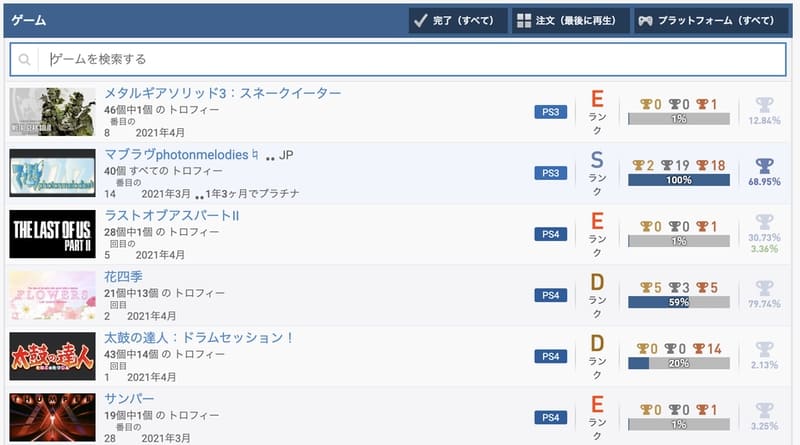
Task: Click the magnifying glass search icon
Action: click(x=26, y=60)
